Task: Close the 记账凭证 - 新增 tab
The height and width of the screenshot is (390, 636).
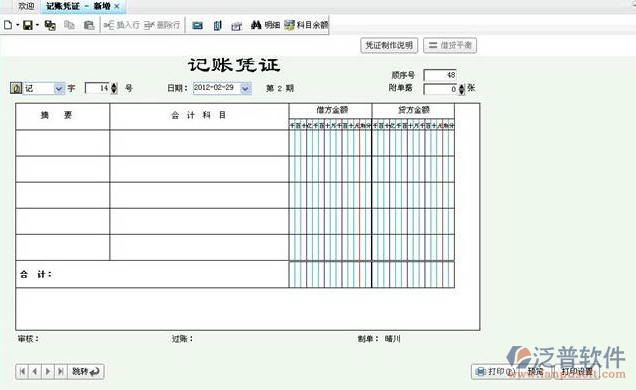Action: point(117,6)
